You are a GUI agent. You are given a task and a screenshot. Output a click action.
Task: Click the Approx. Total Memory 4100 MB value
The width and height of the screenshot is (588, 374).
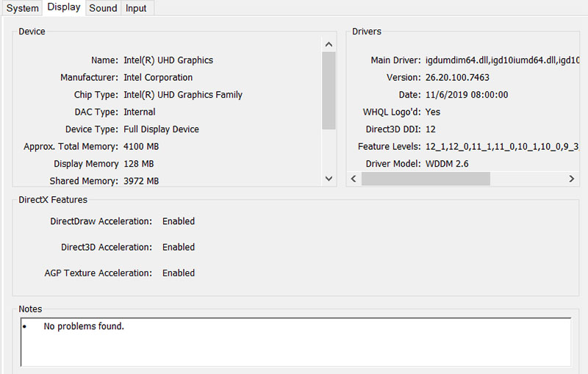(139, 146)
